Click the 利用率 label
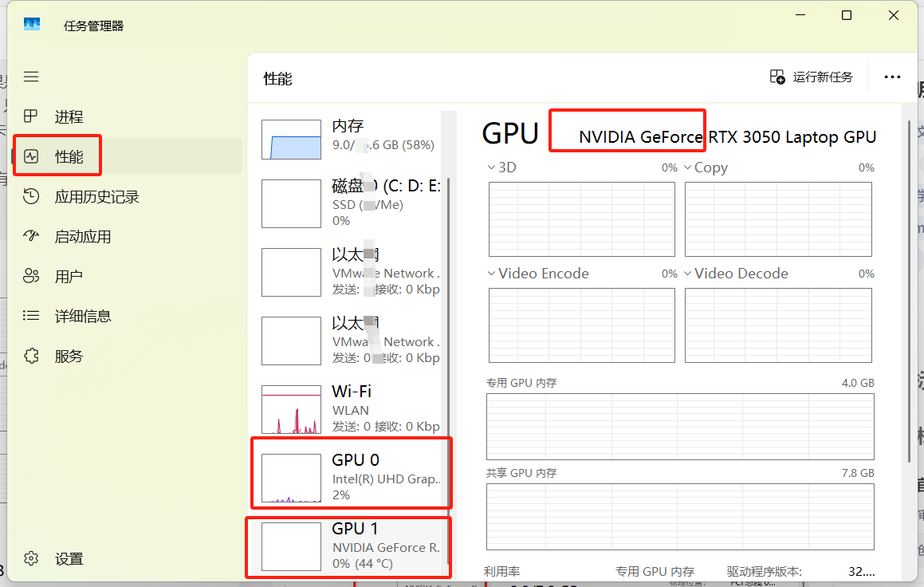Viewport: 924px width, 587px height. [502, 572]
